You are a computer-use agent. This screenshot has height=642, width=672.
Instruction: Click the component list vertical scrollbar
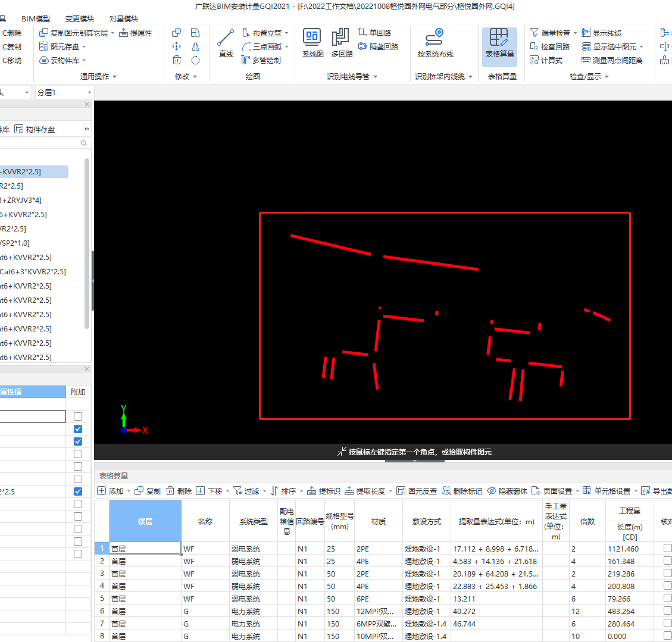pyautogui.click(x=87, y=243)
